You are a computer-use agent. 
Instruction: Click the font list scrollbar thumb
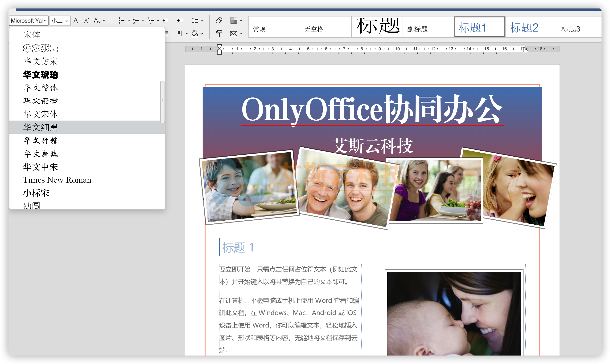(162, 102)
